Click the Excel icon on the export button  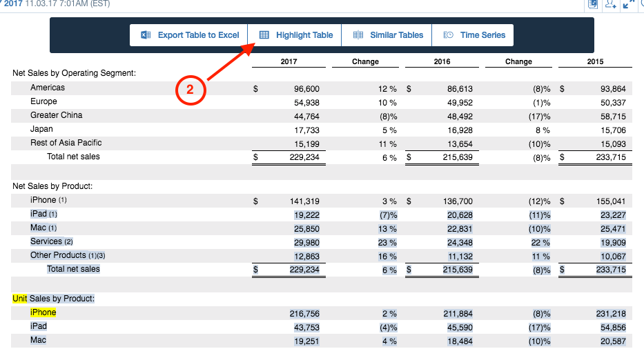[x=146, y=35]
